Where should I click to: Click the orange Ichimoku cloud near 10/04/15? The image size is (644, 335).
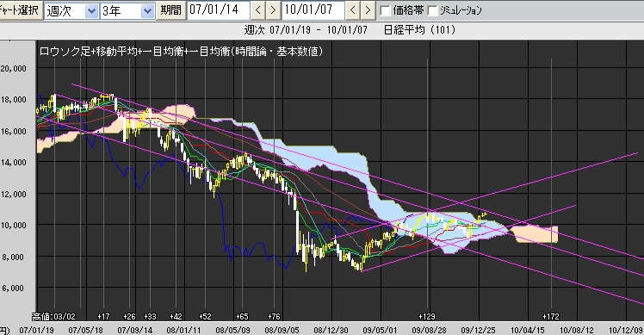536,234
